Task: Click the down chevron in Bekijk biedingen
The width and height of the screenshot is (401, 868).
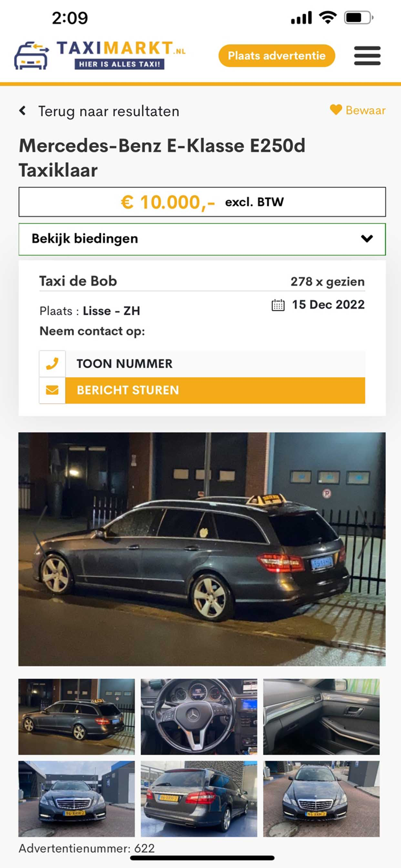Action: point(367,239)
